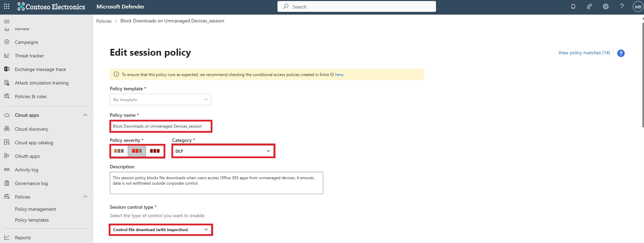Click the Exchange message trace icon
This screenshot has width=644, height=243.
click(7, 69)
